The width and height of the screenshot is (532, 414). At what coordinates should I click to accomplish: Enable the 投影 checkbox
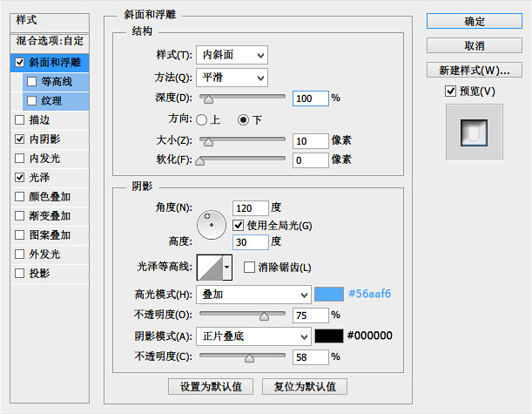pyautogui.click(x=20, y=273)
